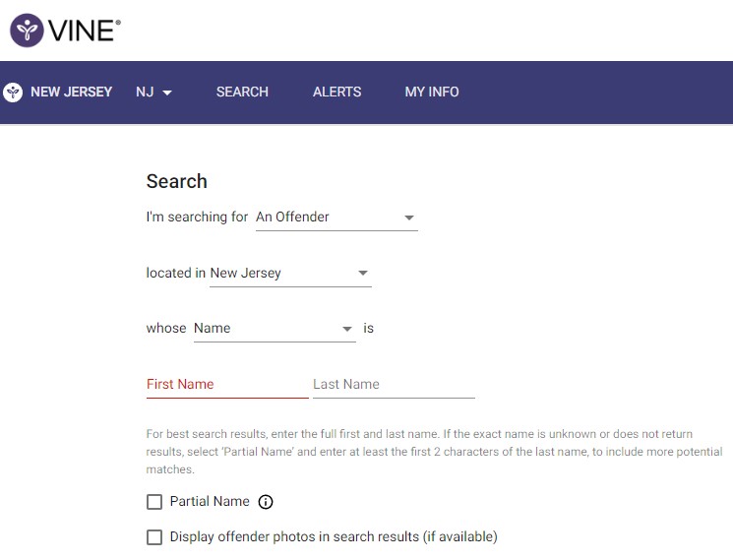Viewport: 733px width, 560px height.
Task: Click the purple VINE logo emblem
Action: 28,31
